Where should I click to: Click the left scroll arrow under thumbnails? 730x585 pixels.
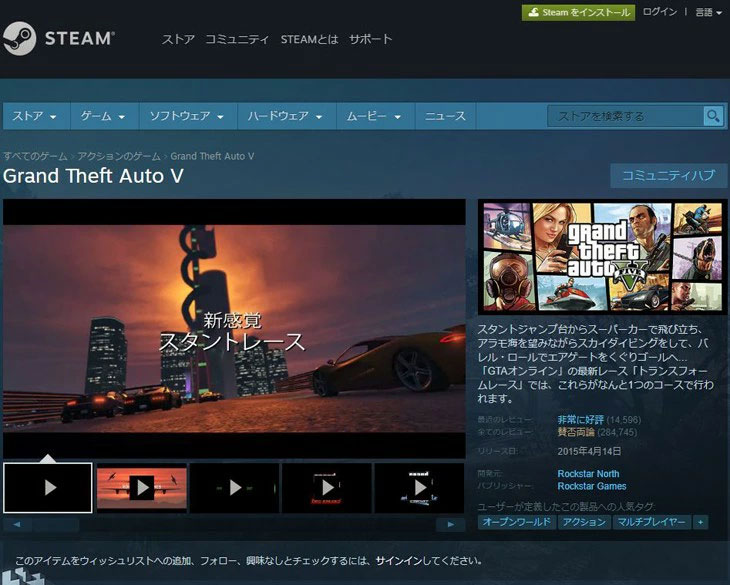pos(17,524)
